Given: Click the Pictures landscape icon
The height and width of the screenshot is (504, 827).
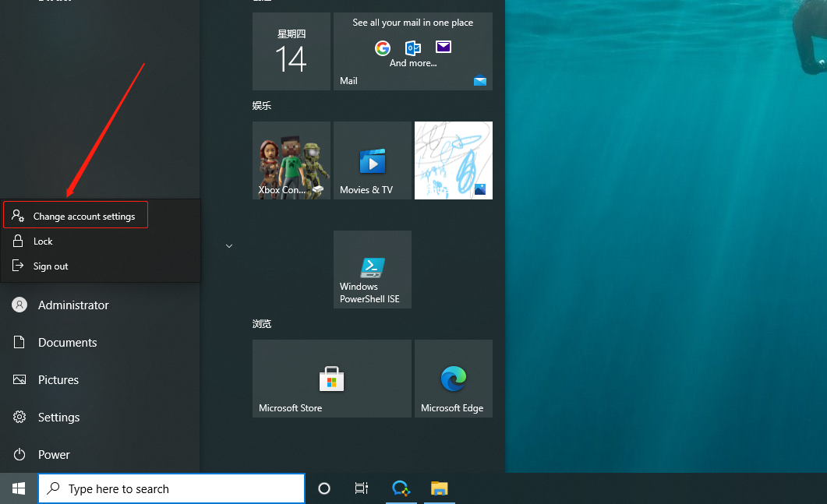Looking at the screenshot, I should (19, 379).
